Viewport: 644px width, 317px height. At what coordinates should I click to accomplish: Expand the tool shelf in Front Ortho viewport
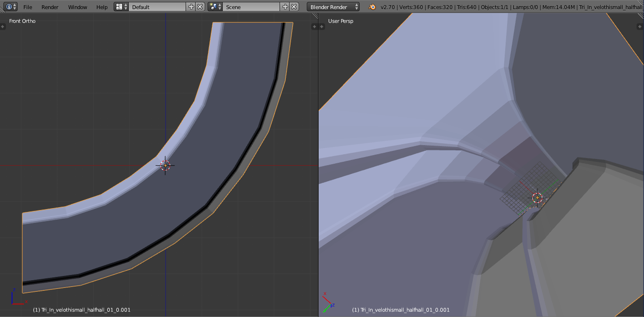coord(2,27)
